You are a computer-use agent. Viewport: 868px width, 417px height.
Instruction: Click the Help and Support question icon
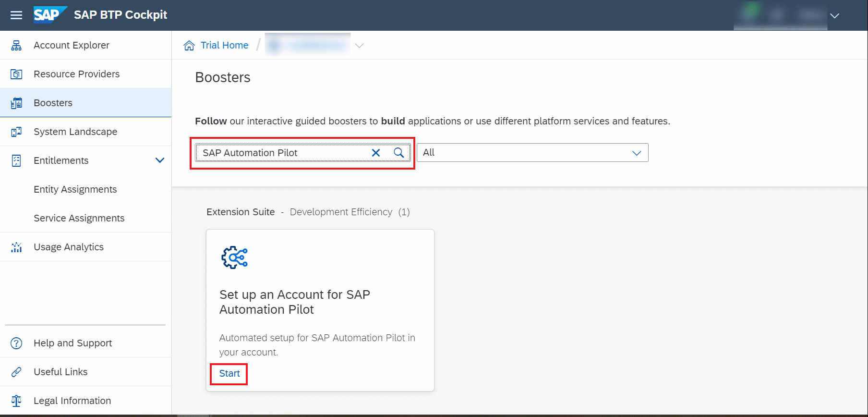16,343
